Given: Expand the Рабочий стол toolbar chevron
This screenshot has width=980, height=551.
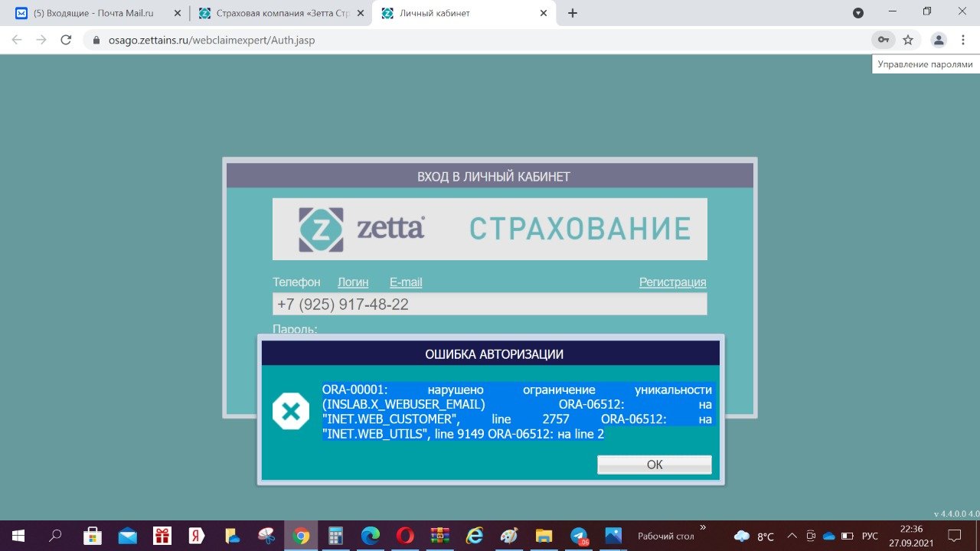Looking at the screenshot, I should (703, 527).
